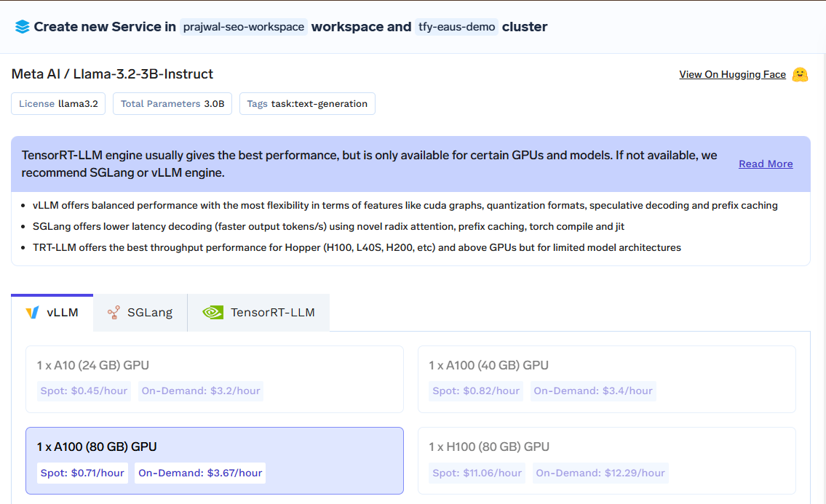Click the vLLM offers balanced performance bullet
826x504 pixels.
405,205
